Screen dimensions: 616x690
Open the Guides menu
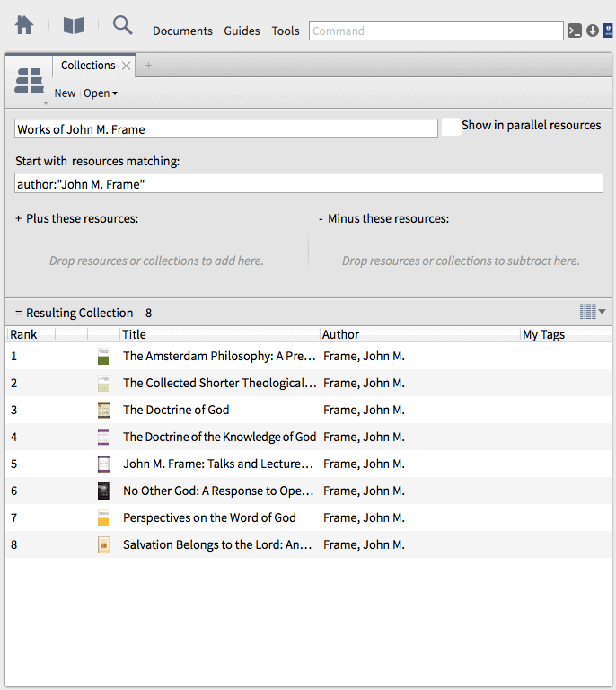coord(242,31)
